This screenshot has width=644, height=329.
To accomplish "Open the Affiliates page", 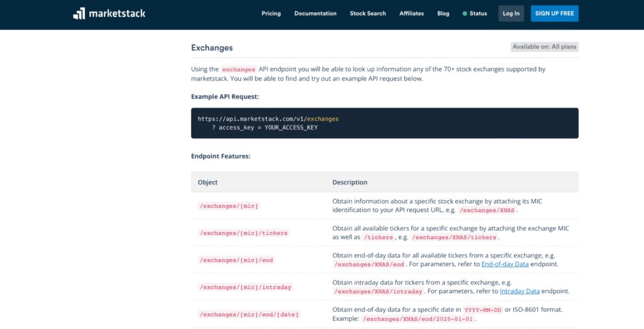I will pyautogui.click(x=411, y=14).
